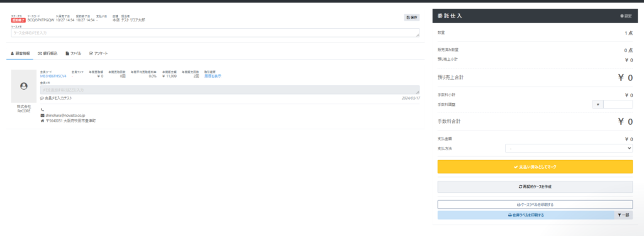The image size is (644, 236).
Task: Select the 顧客情報 tab
Action: pyautogui.click(x=20, y=54)
